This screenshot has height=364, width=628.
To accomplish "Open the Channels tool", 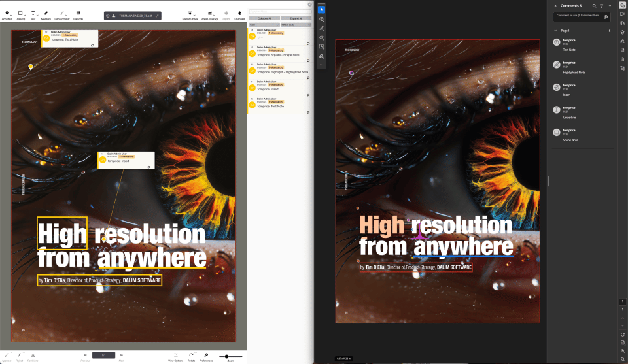I will pos(239,13).
